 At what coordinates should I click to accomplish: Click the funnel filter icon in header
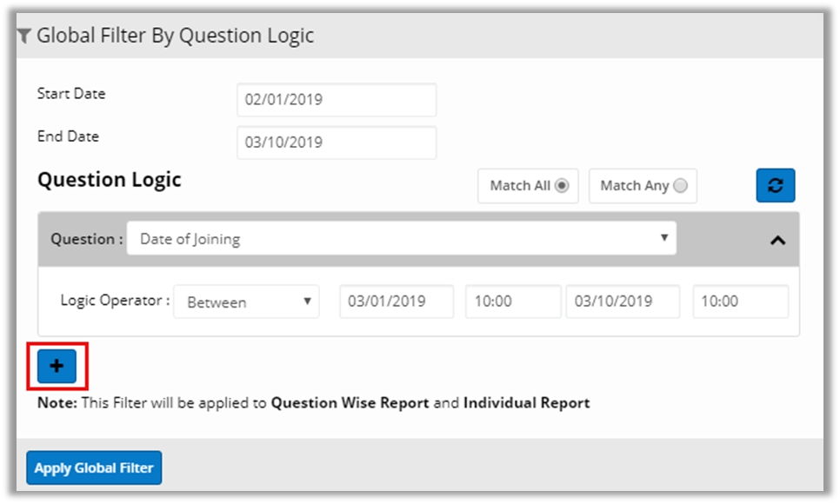tap(24, 36)
